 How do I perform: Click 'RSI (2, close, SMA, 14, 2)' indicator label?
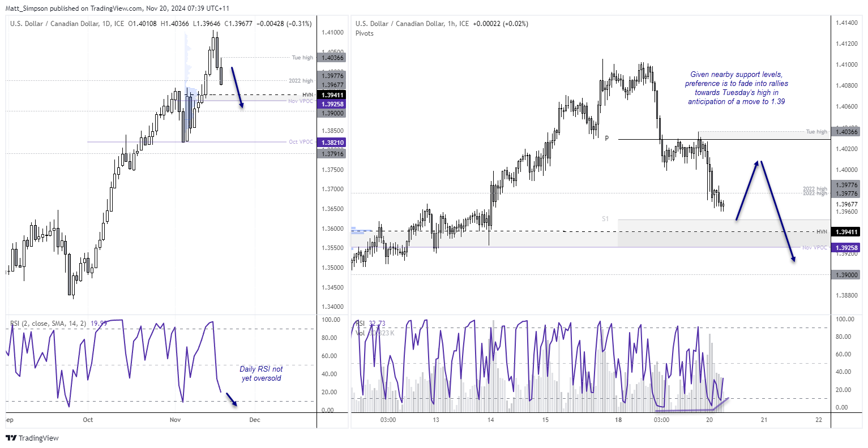[x=48, y=324]
